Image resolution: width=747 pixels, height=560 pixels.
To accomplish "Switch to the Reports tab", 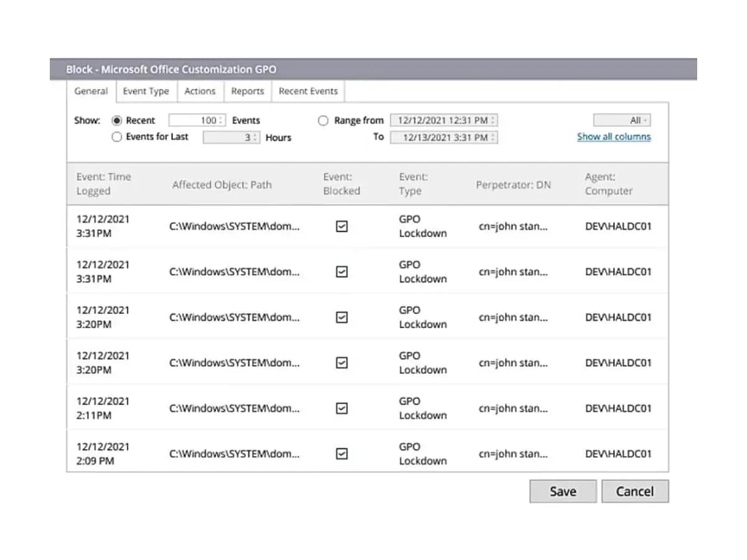I will click(x=247, y=91).
